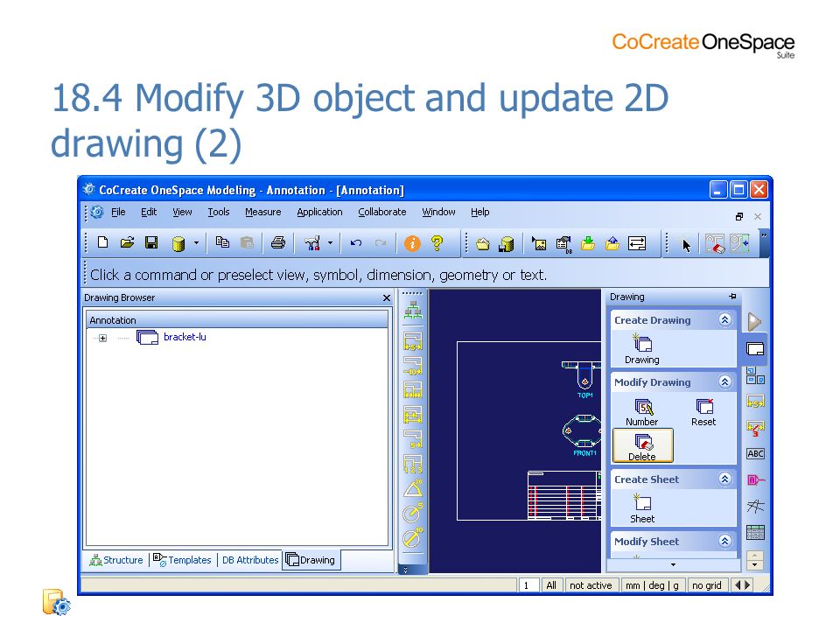This screenshot has height=630, width=840.
Task: Click the open yellow box icon in toolbar
Action: click(483, 244)
